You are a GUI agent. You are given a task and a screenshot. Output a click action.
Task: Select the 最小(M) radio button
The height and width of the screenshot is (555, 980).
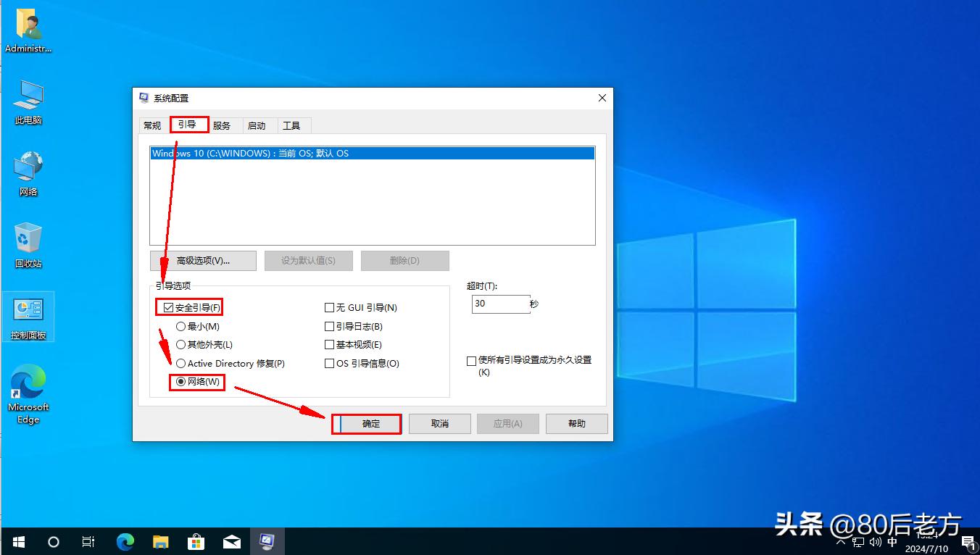point(180,326)
